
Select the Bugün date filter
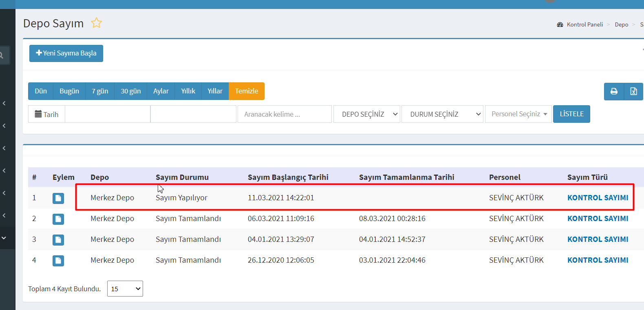point(69,91)
